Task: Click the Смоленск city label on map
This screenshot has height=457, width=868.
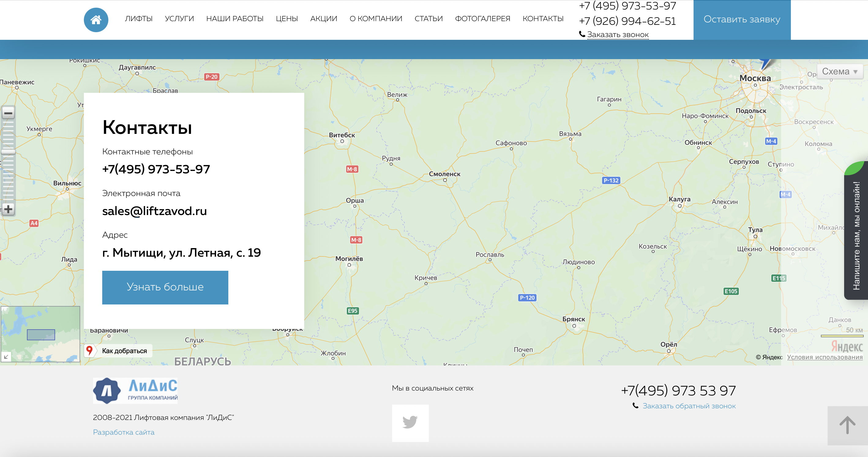Action: click(444, 174)
